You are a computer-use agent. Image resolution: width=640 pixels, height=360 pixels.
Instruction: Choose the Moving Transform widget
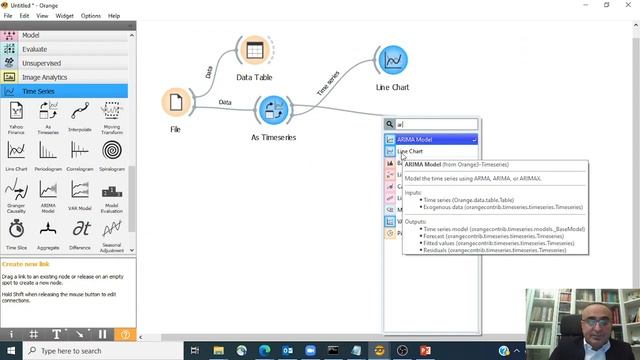[x=111, y=118]
